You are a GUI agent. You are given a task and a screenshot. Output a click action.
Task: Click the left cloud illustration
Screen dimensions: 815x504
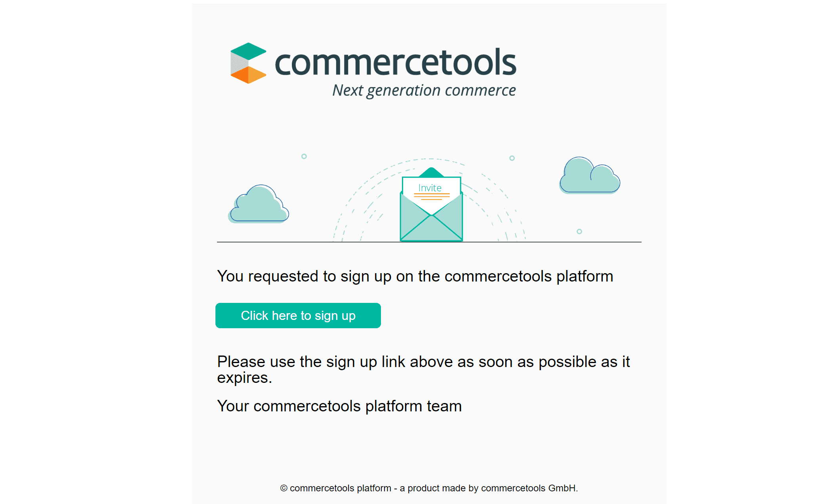pyautogui.click(x=259, y=206)
